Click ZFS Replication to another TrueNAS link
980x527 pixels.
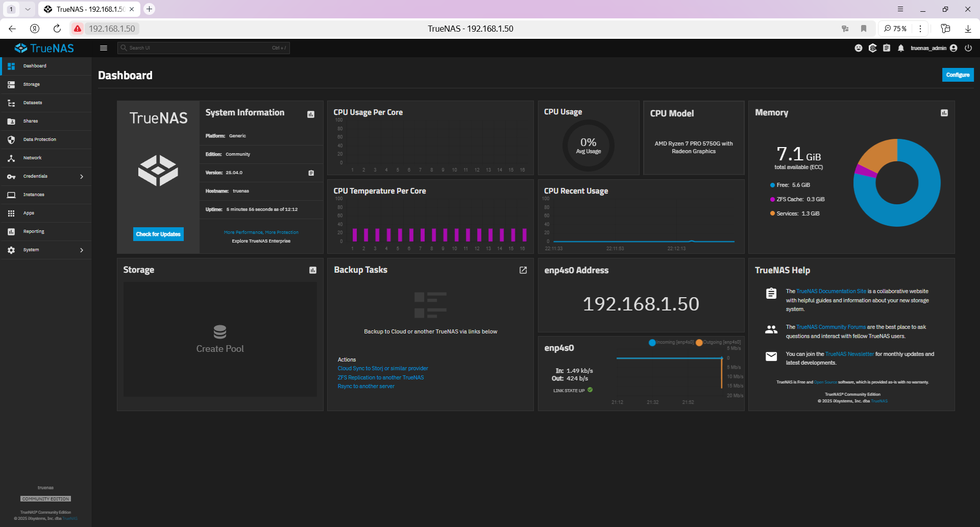click(x=381, y=378)
